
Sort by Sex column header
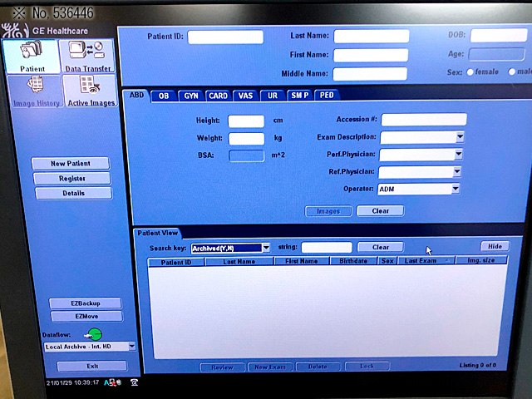(x=387, y=261)
